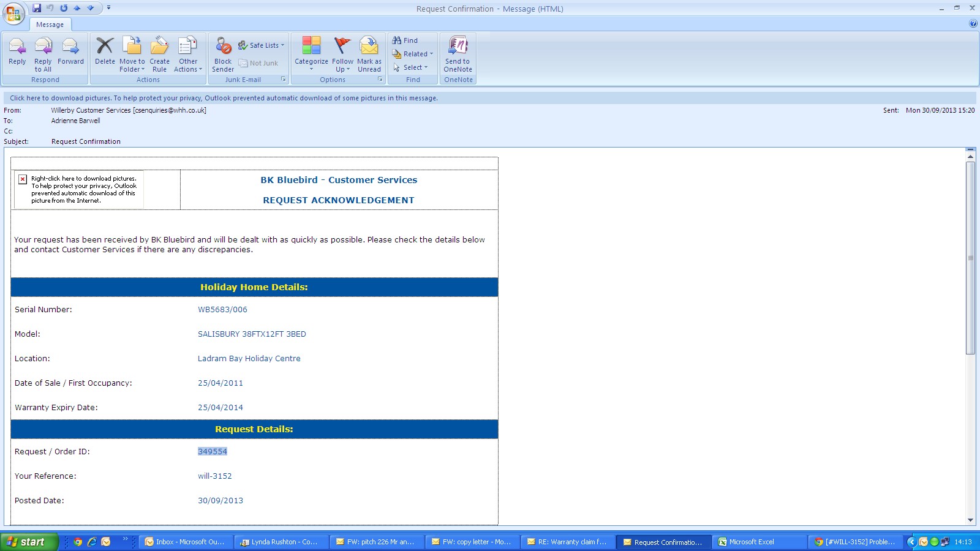The height and width of the screenshot is (551, 980).
Task: Open the Categorize color menu
Action: pos(311,54)
